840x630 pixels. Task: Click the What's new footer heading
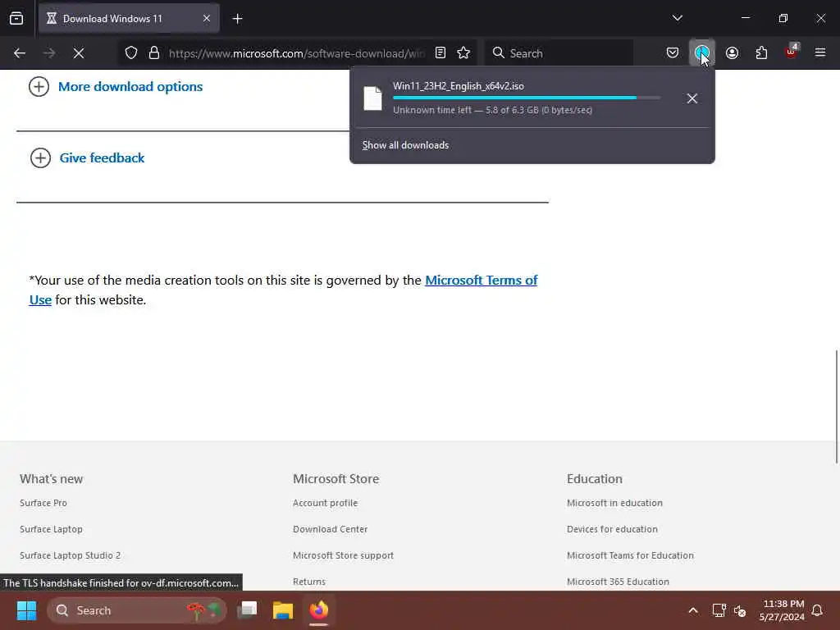coord(52,479)
